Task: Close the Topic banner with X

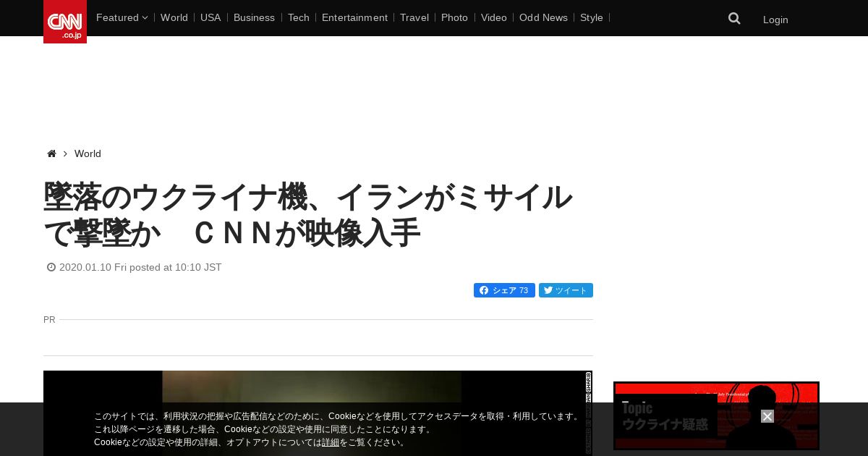Action: tap(767, 416)
